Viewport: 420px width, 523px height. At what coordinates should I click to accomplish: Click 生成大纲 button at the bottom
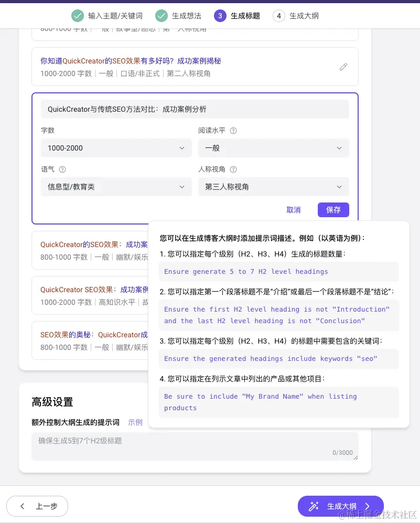click(341, 506)
